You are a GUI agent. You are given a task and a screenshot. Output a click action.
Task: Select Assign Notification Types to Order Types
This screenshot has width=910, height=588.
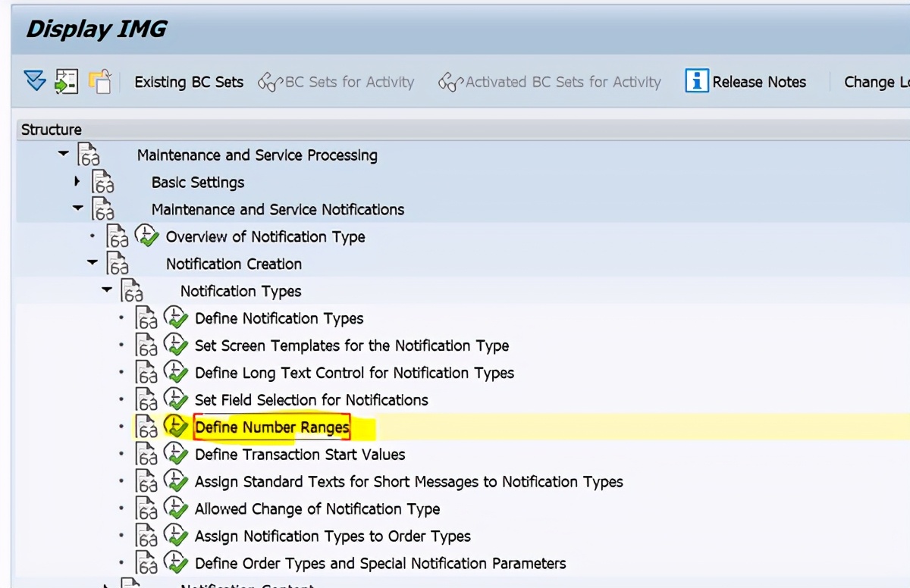point(332,537)
